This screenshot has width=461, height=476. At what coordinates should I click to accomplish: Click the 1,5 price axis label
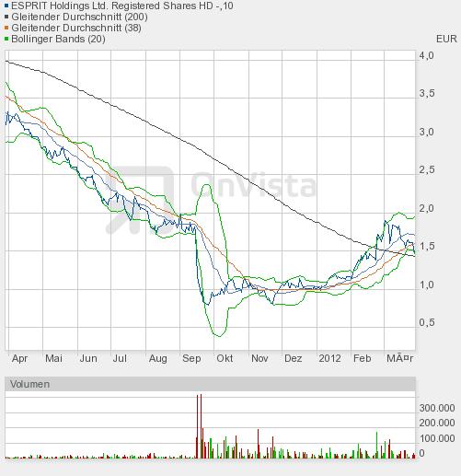(x=427, y=247)
